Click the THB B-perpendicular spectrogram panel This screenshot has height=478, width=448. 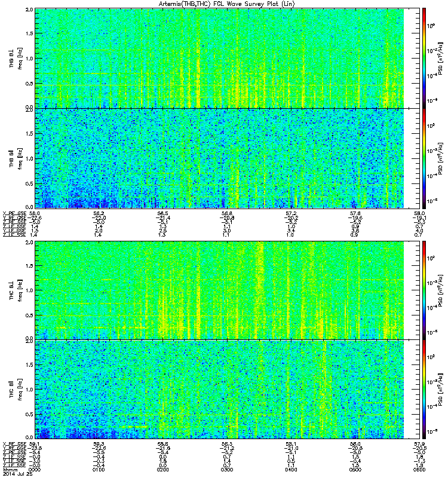[219, 58]
